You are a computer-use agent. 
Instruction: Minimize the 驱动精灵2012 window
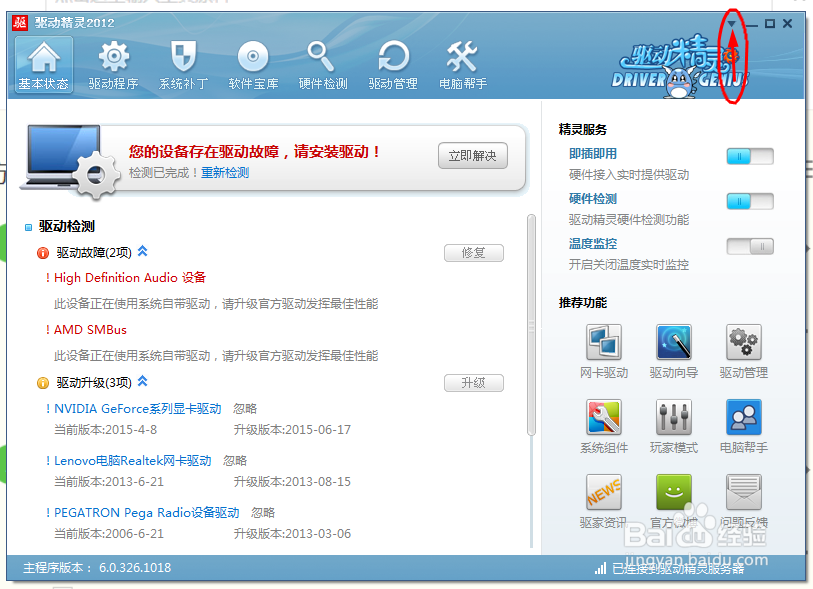tap(752, 25)
